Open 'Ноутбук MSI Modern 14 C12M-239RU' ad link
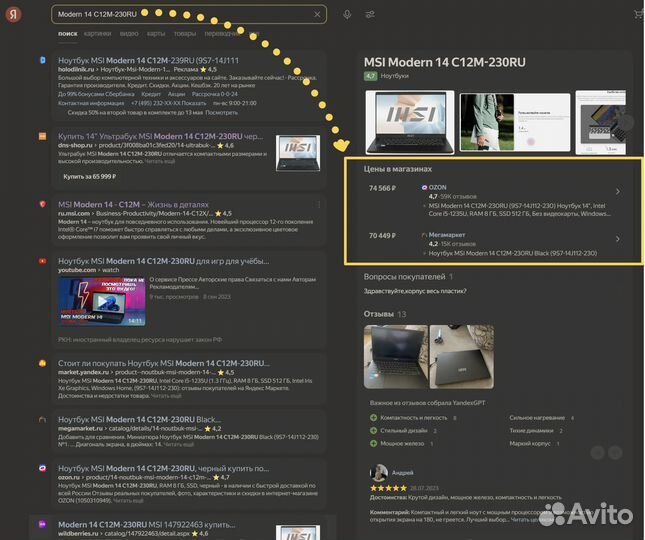The height and width of the screenshot is (540, 645). point(148,60)
